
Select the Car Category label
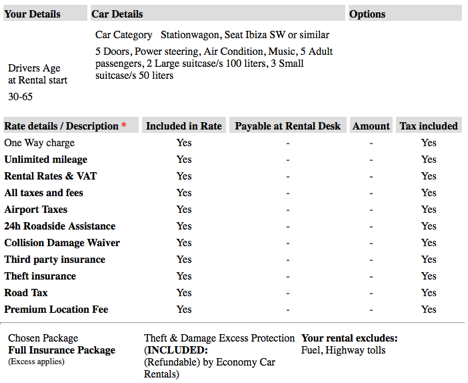point(123,35)
